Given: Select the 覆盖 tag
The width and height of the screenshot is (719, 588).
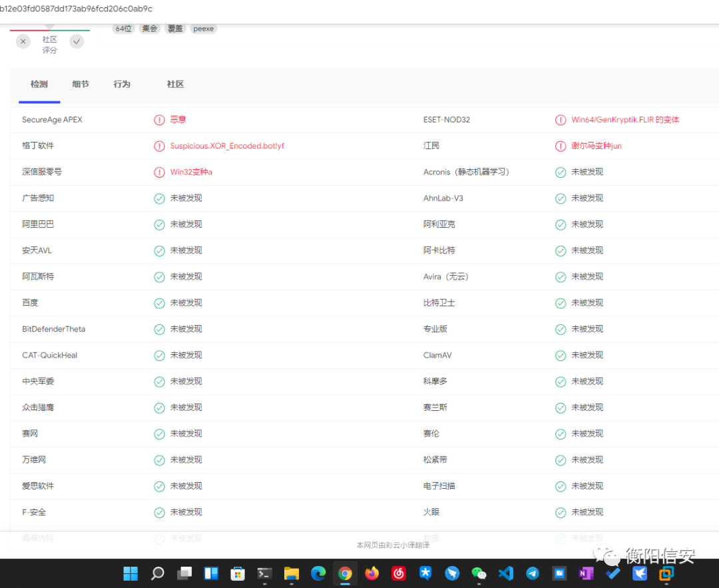Looking at the screenshot, I should [x=175, y=29].
